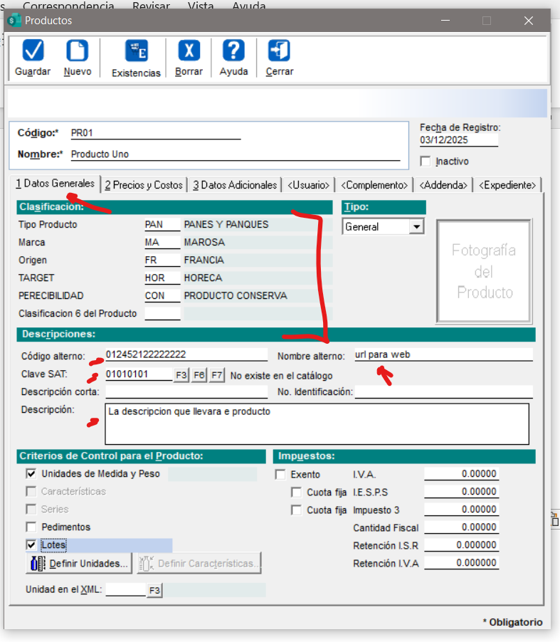The width and height of the screenshot is (560, 642).
Task: Click Origen code field FR
Action: (162, 260)
